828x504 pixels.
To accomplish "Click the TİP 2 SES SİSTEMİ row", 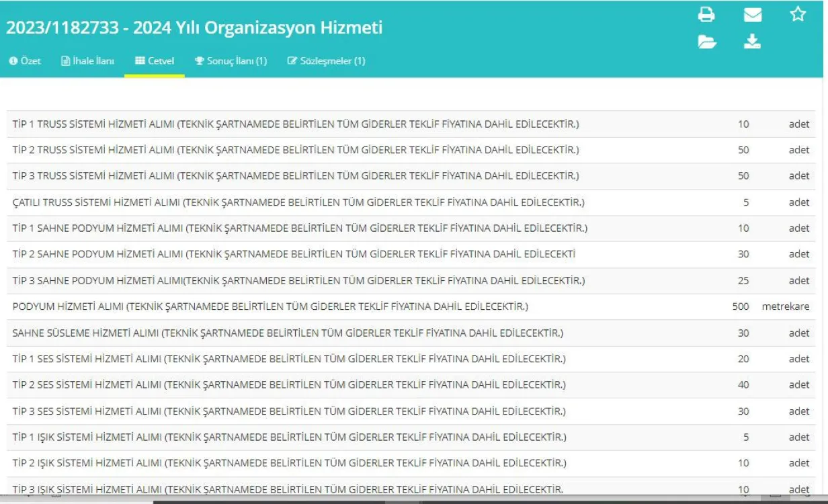I will (289, 385).
